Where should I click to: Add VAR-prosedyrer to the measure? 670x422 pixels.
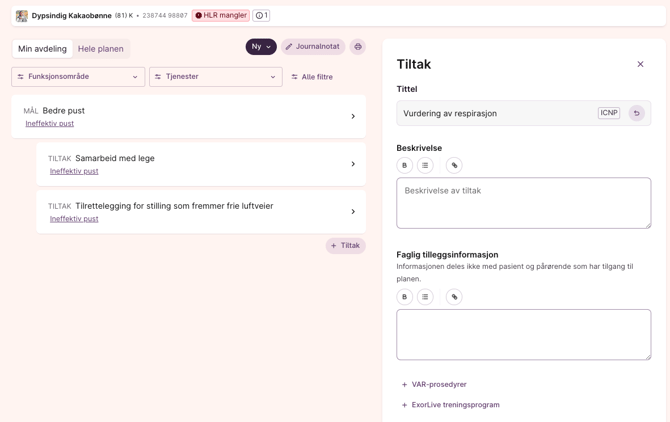click(x=434, y=384)
